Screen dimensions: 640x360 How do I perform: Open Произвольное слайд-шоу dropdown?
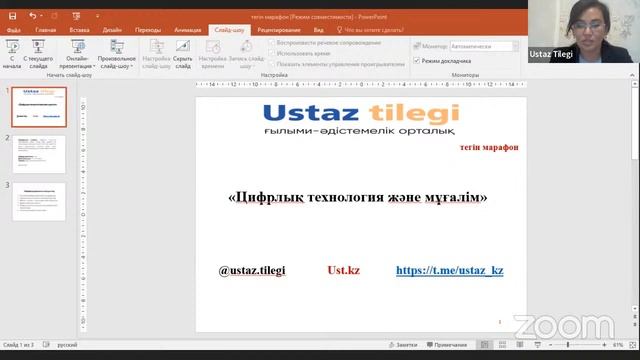117,54
